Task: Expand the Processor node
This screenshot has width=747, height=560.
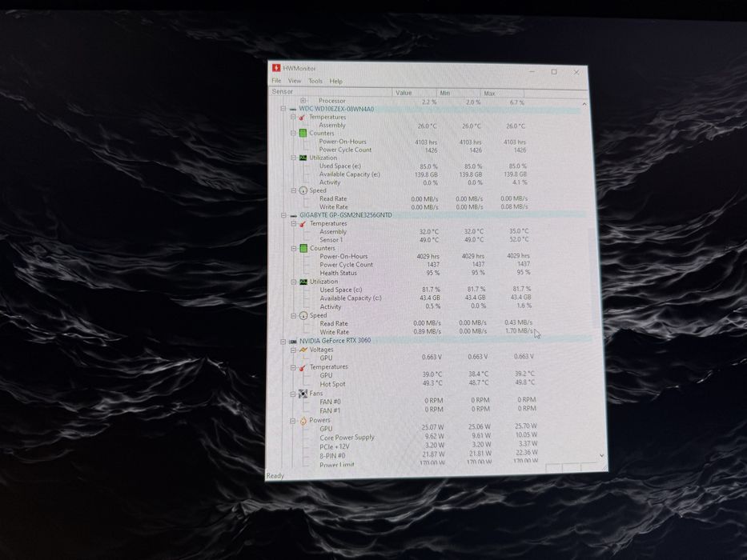Action: click(303, 101)
